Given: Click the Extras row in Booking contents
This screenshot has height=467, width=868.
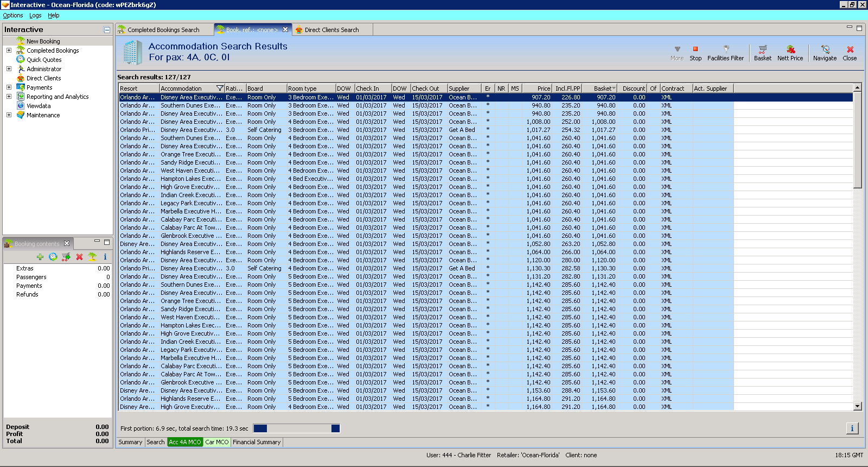Looking at the screenshot, I should pos(58,268).
